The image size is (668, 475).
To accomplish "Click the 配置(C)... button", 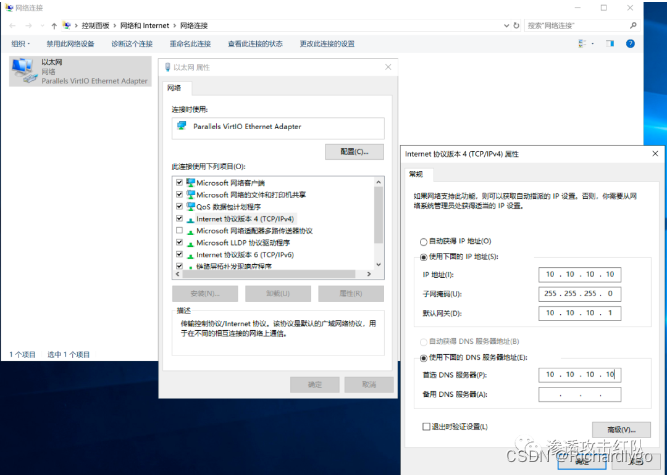I will 354,152.
